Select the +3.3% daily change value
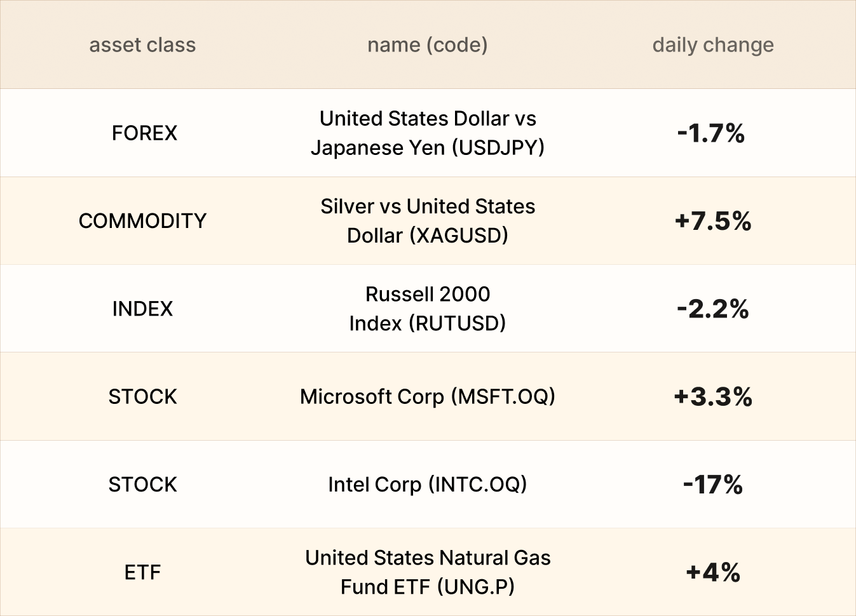856x616 pixels. pyautogui.click(x=712, y=397)
